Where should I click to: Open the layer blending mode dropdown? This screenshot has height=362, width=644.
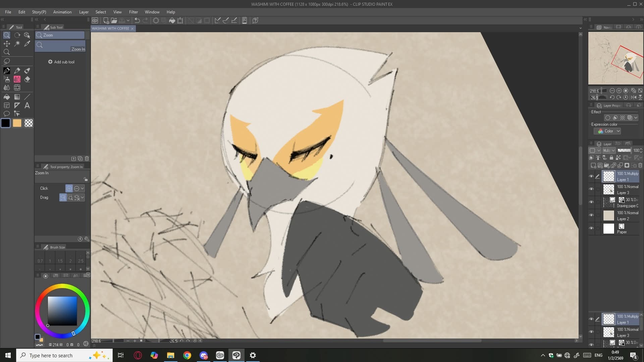(609, 150)
